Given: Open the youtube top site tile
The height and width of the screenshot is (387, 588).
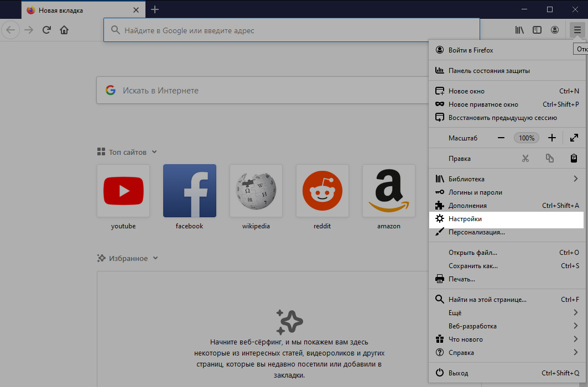Looking at the screenshot, I should click(123, 191).
